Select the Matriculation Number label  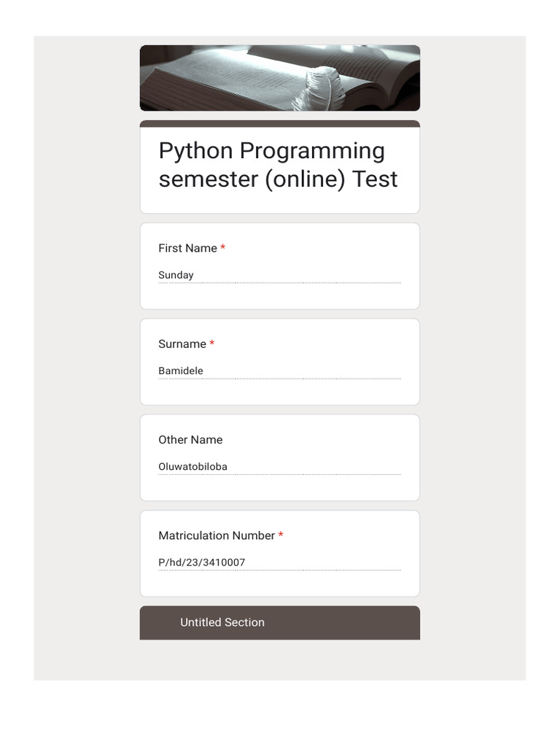point(217,535)
